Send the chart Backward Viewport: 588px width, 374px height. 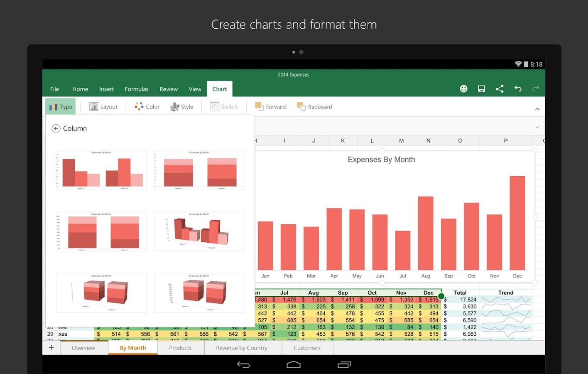[315, 107]
